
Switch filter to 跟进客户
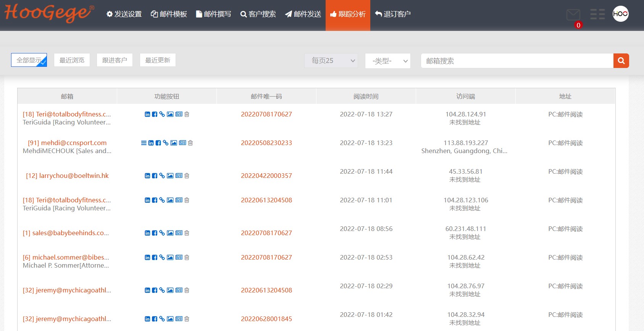115,60
